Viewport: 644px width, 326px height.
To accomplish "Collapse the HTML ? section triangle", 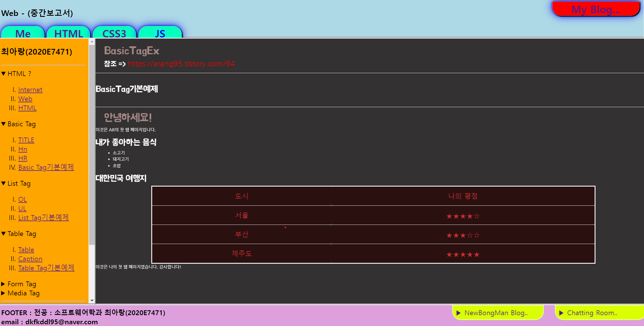I will tap(3, 74).
